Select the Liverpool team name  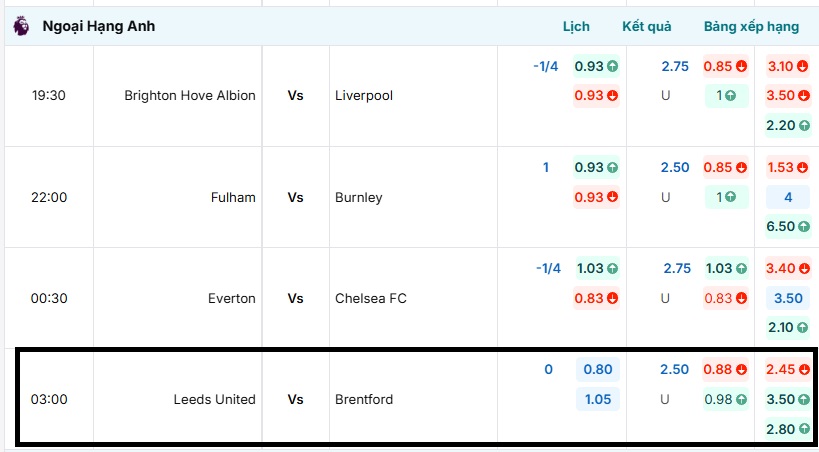tap(364, 96)
